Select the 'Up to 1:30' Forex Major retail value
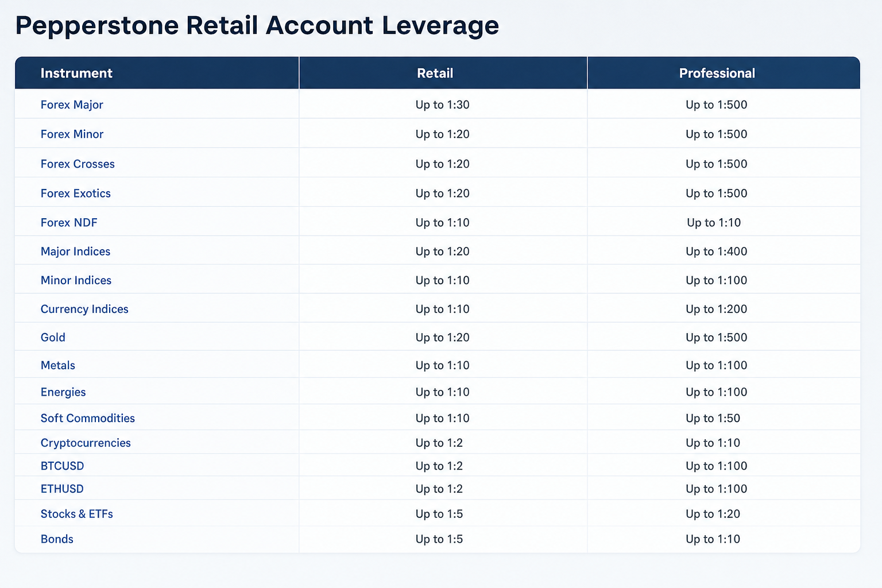Image resolution: width=882 pixels, height=588 pixels. click(x=443, y=105)
